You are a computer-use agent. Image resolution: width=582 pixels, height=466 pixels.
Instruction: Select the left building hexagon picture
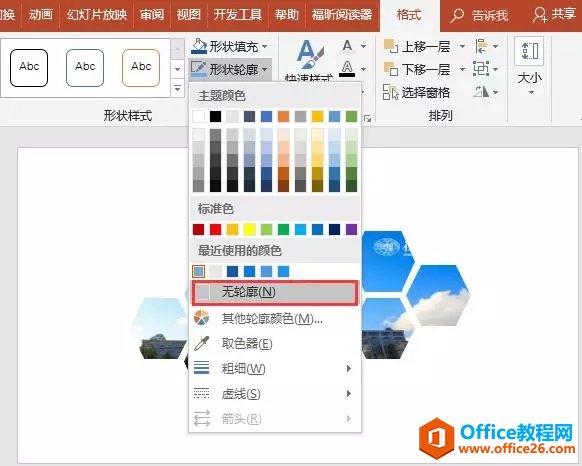tap(160, 328)
